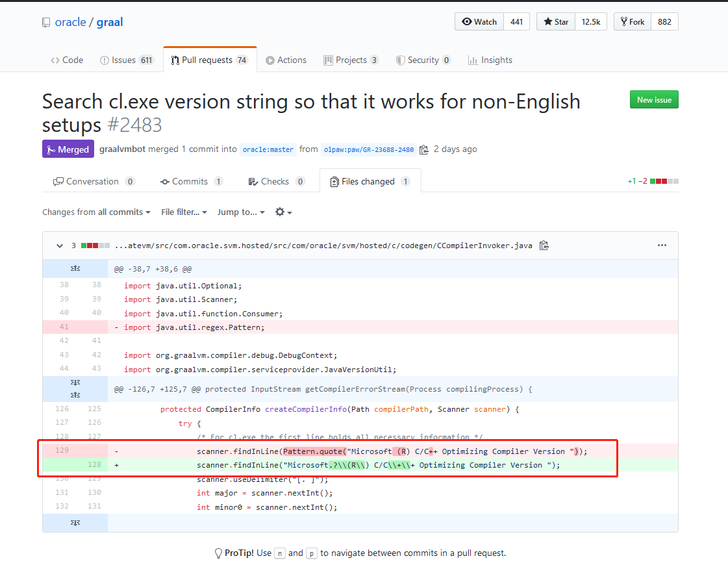Open the Actions tab

286,60
